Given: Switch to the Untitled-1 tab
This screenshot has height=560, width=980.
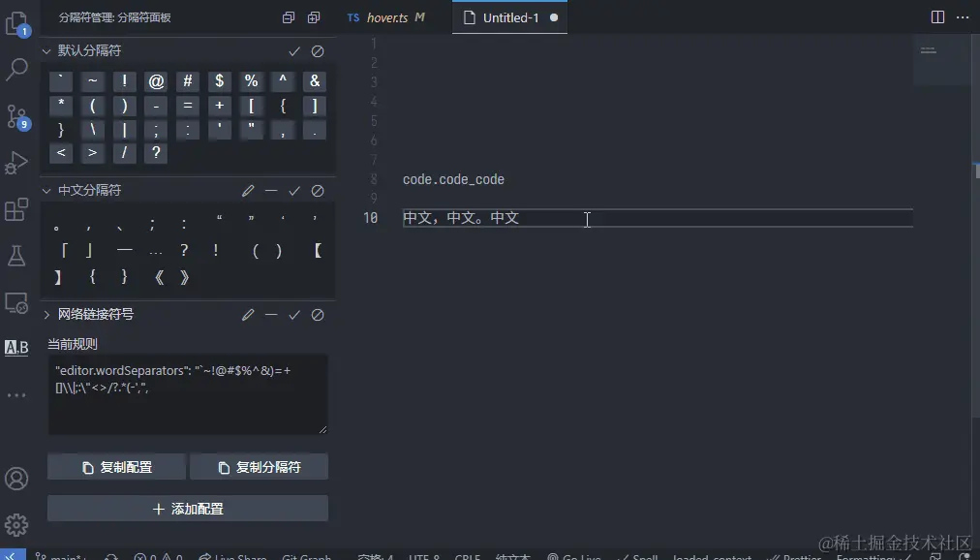Looking at the screenshot, I should (509, 16).
